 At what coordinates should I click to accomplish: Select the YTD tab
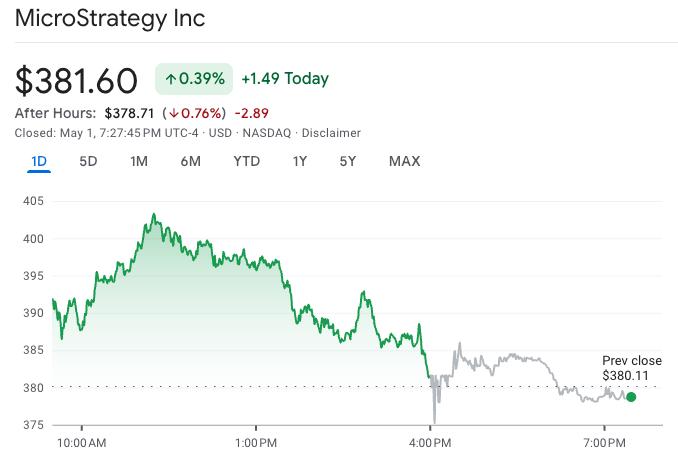(246, 161)
